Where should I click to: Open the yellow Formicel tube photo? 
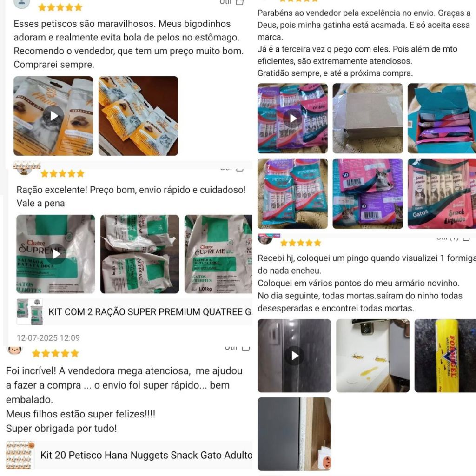445,356
